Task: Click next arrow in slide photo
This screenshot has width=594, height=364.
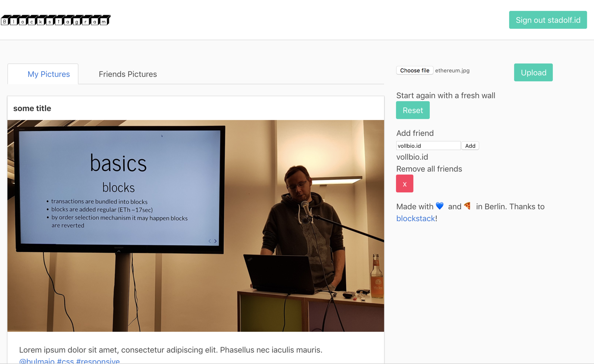Action: coord(216,241)
